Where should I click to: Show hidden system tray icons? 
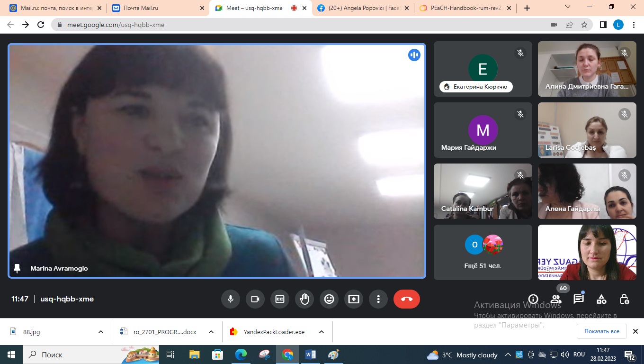pos(508,355)
